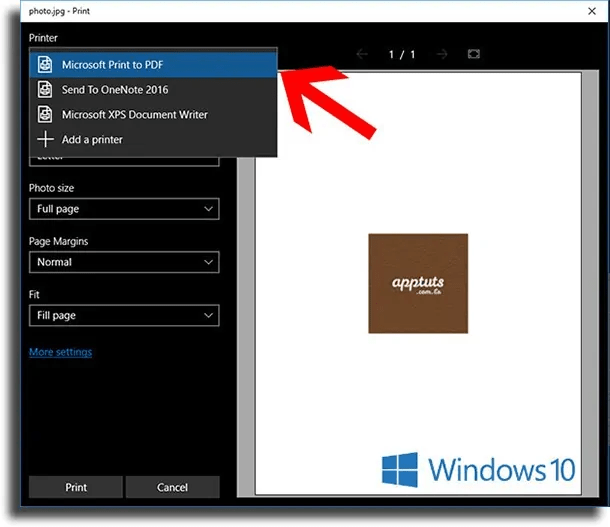The height and width of the screenshot is (527, 610).
Task: Click the plus icon beside Add a printer
Action: pyautogui.click(x=45, y=139)
